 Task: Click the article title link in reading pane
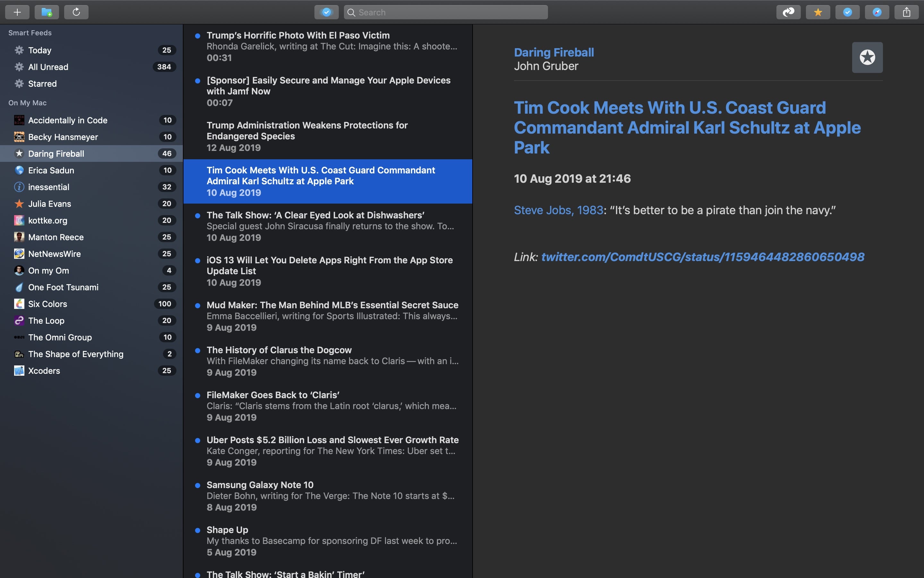[x=687, y=128]
